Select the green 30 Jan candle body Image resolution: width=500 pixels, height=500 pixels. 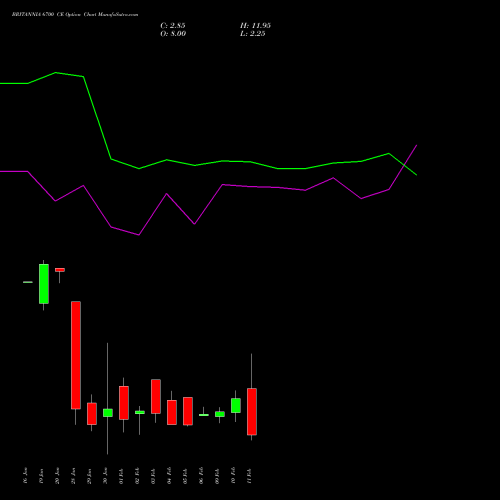[x=108, y=413]
